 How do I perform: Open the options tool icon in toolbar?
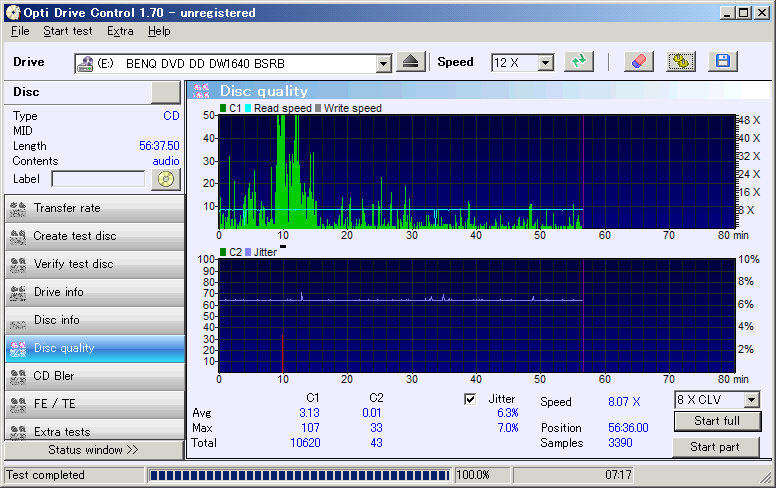(x=681, y=62)
